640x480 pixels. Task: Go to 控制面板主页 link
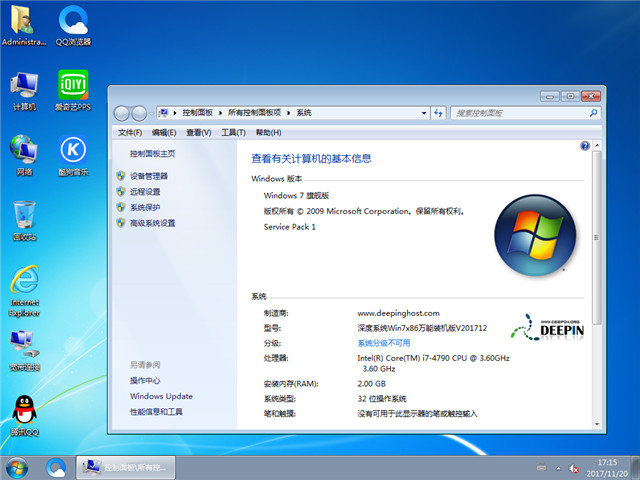click(153, 154)
